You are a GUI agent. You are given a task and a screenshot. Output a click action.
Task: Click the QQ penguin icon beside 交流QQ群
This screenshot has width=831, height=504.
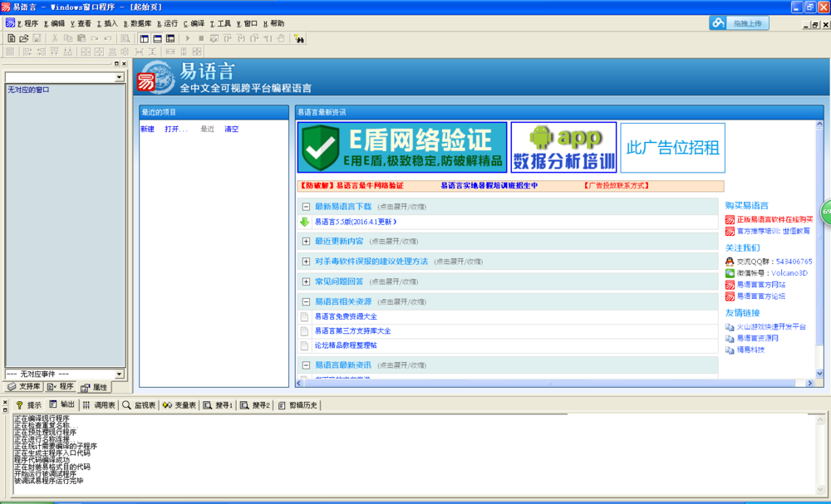pos(730,262)
